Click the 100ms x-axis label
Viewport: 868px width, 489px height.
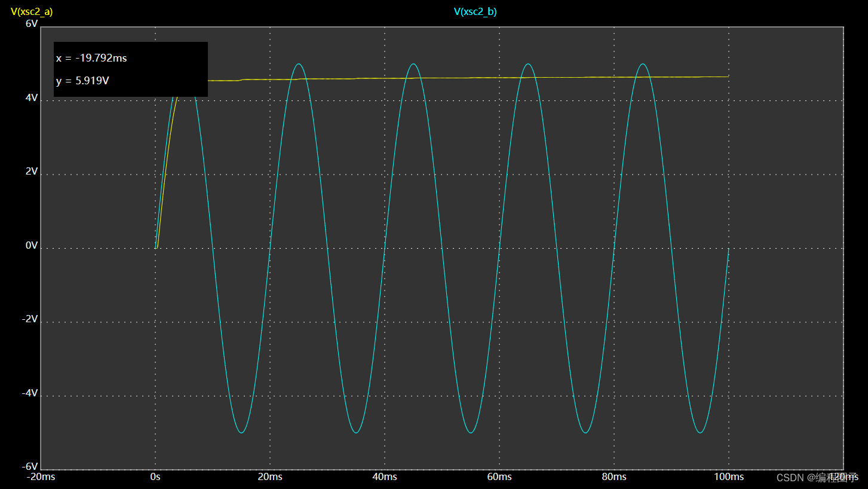[729, 476]
